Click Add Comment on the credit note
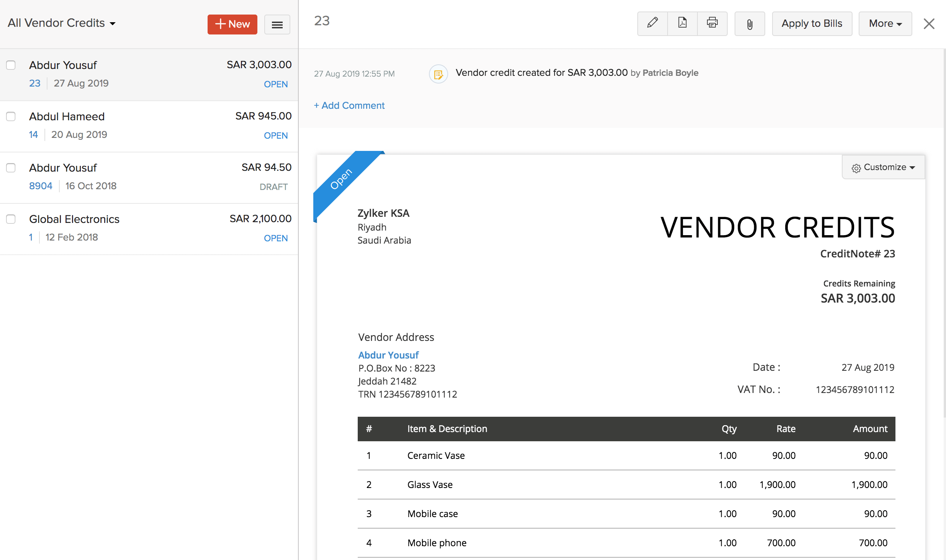This screenshot has width=946, height=560. (349, 105)
